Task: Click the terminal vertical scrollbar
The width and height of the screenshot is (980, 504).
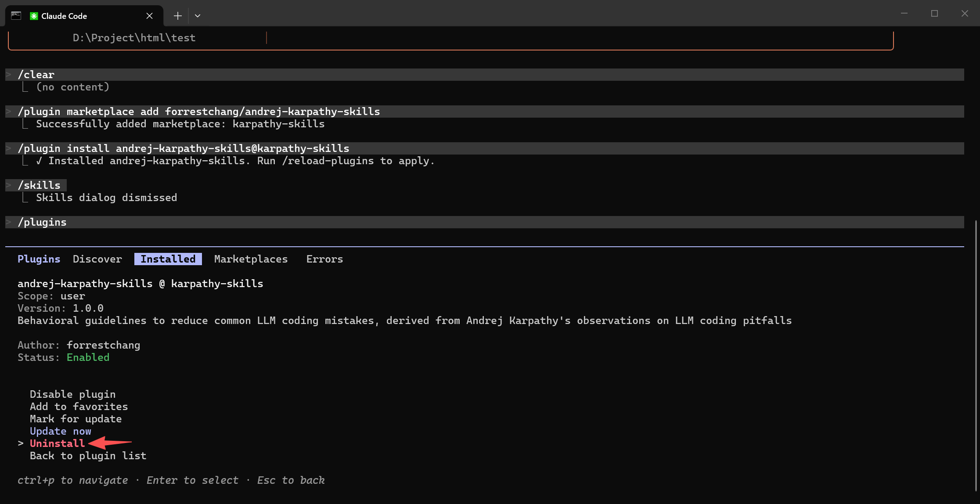Action: click(x=976, y=356)
